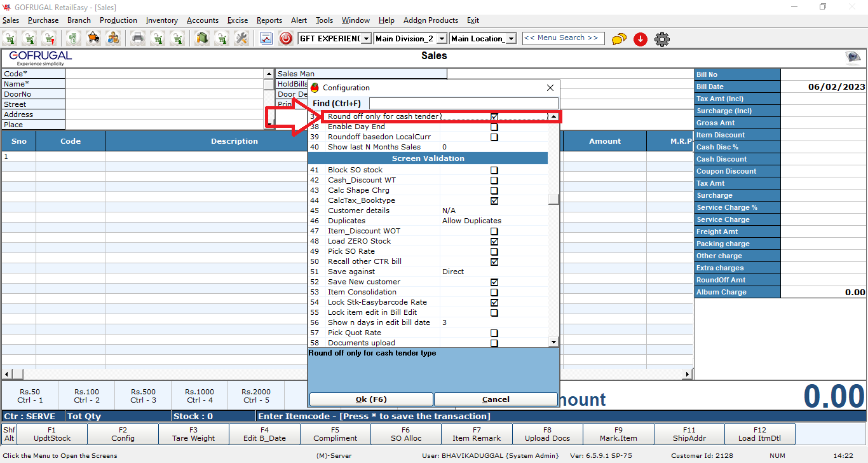Open the Reports menu
This screenshot has height=463, width=868.
269,20
